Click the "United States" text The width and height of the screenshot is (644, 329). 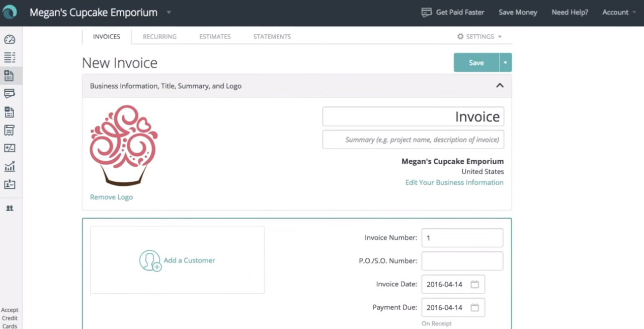[482, 172]
